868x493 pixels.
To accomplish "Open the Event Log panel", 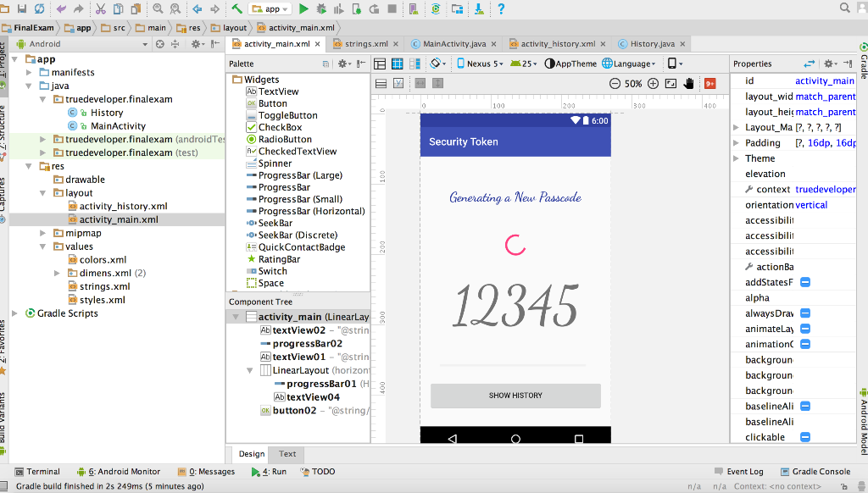I will click(x=739, y=472).
